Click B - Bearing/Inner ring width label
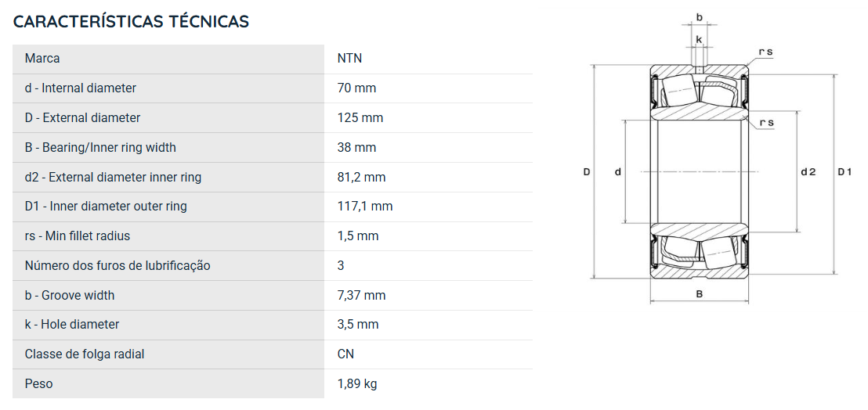 100,148
